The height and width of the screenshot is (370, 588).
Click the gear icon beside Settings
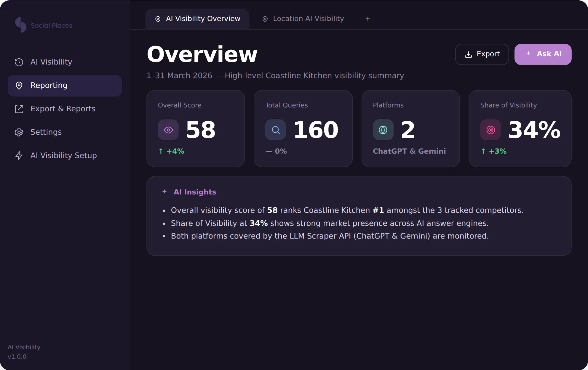[x=19, y=132]
